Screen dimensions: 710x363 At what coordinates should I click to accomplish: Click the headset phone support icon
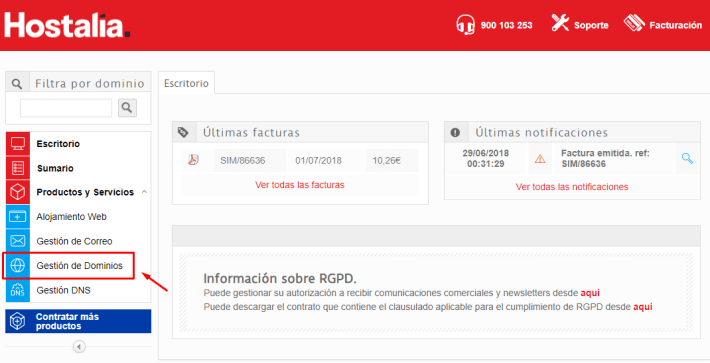click(x=465, y=24)
